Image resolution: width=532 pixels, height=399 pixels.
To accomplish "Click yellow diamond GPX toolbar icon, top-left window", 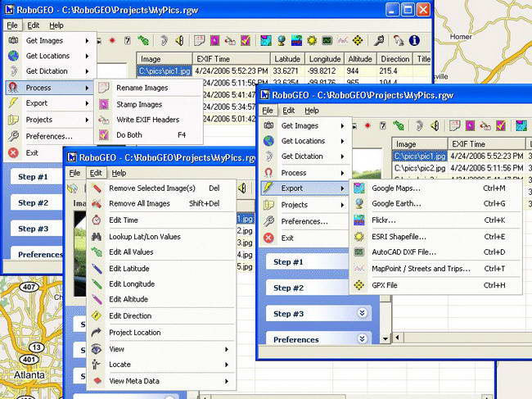I will [x=358, y=41].
